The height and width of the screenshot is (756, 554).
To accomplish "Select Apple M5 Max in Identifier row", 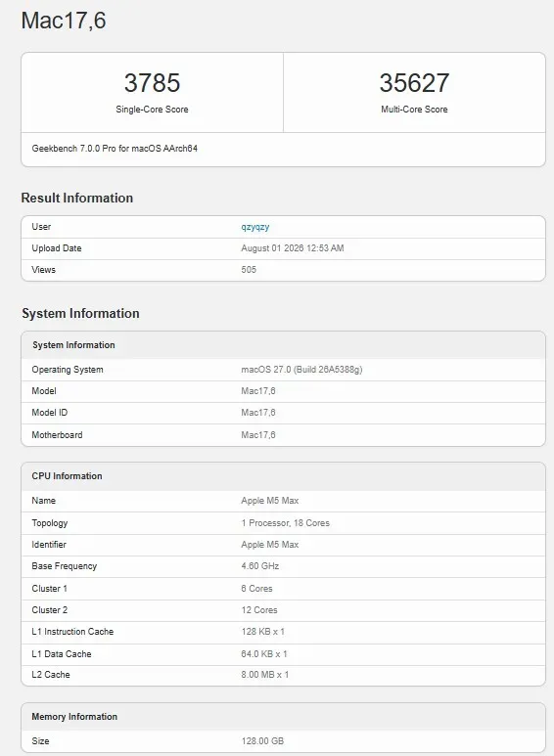I will click(270, 545).
